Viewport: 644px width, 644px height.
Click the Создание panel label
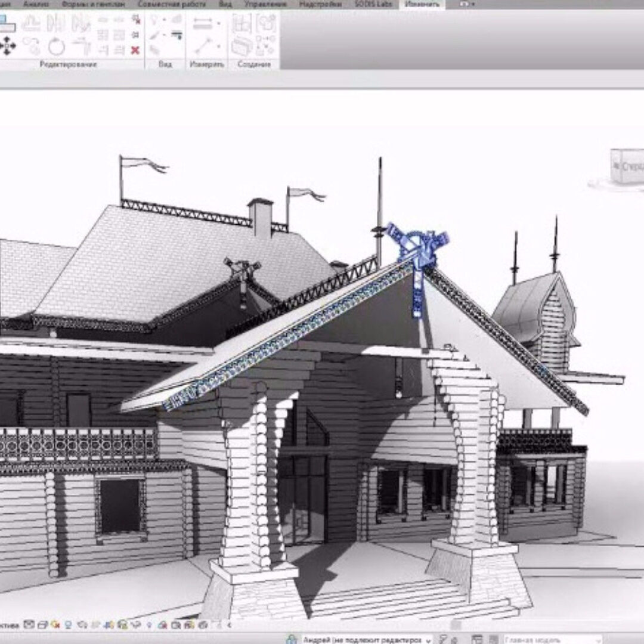click(254, 64)
